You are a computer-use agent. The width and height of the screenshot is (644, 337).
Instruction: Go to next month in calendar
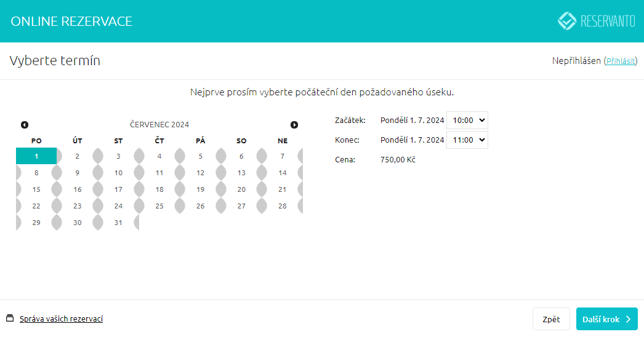click(294, 125)
